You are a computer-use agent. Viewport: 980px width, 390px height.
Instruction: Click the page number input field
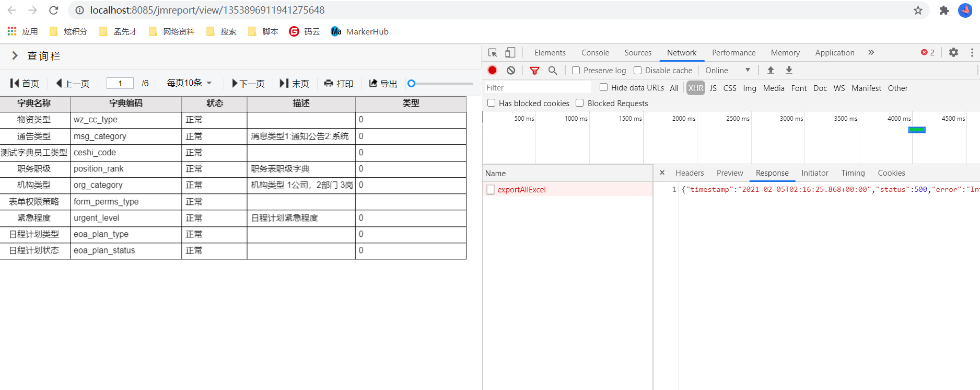pos(120,84)
